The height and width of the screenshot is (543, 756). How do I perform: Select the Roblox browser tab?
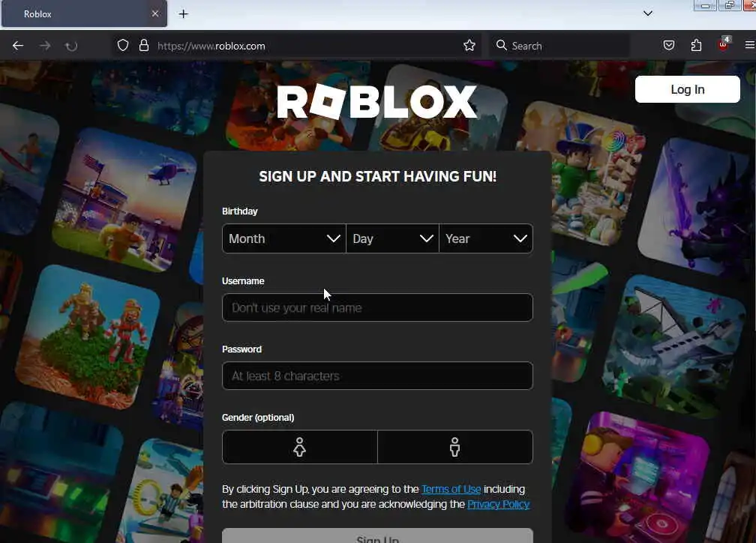tap(84, 13)
